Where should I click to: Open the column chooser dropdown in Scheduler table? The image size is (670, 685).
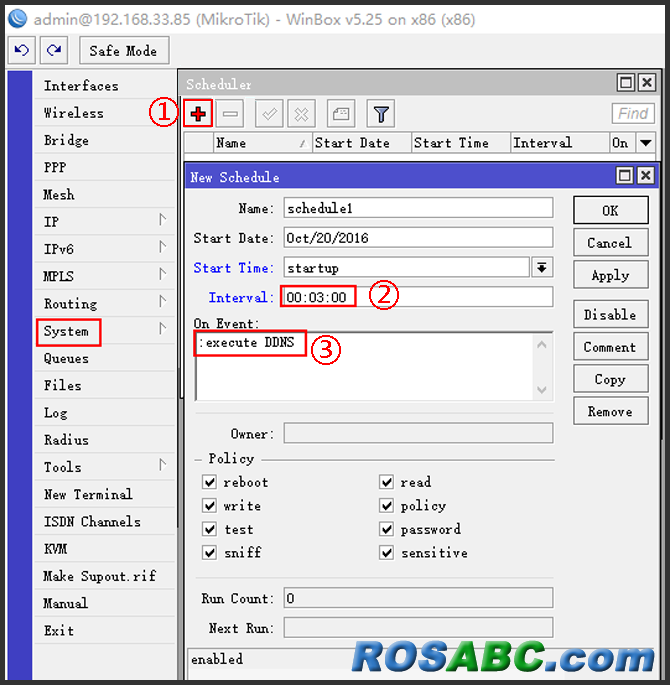coord(646,142)
